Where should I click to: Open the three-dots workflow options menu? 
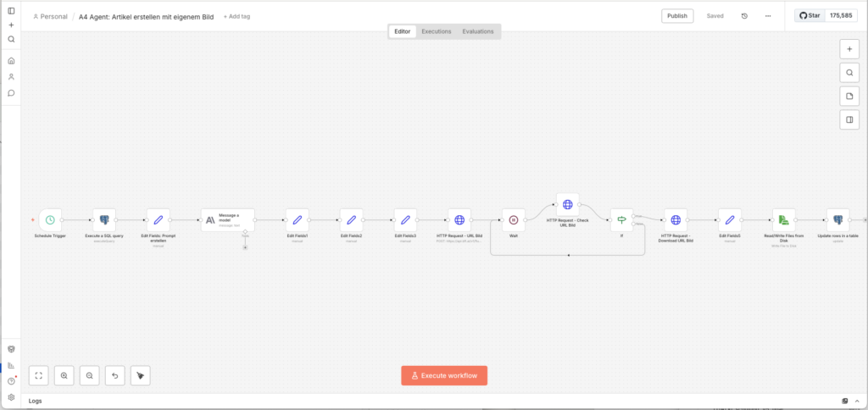coord(768,15)
